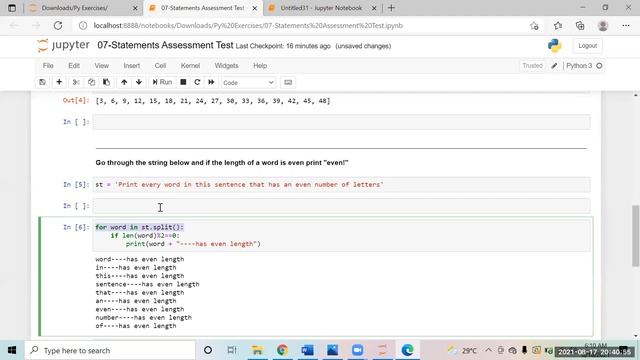Click the Python 3 kernel indicator

tap(584, 66)
